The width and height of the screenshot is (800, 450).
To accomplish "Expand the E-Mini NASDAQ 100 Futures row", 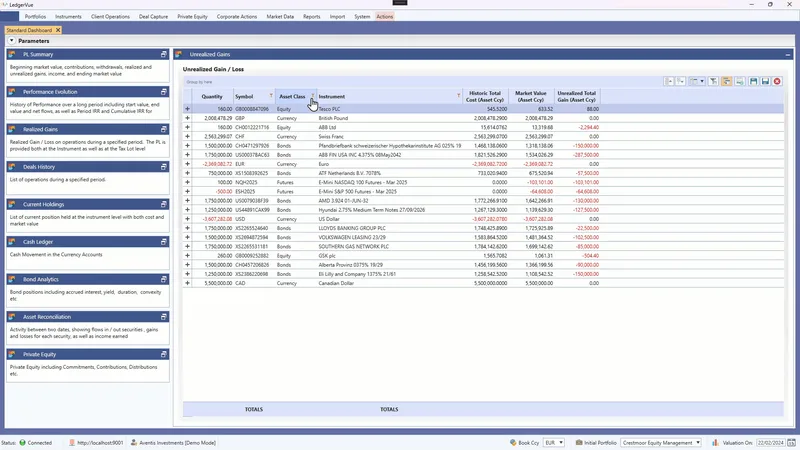I will pyautogui.click(x=187, y=182).
